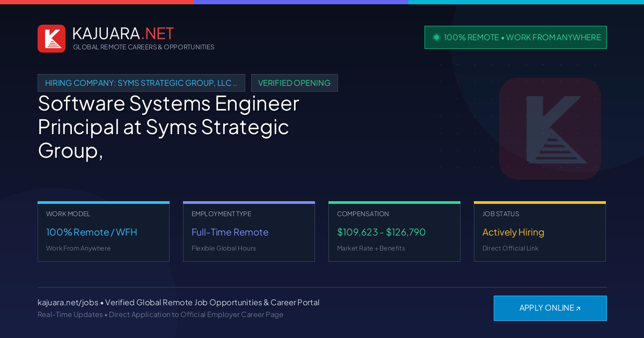Select the 100% Remote Work From Anywhere badge
The height and width of the screenshot is (338, 644).
(516, 37)
